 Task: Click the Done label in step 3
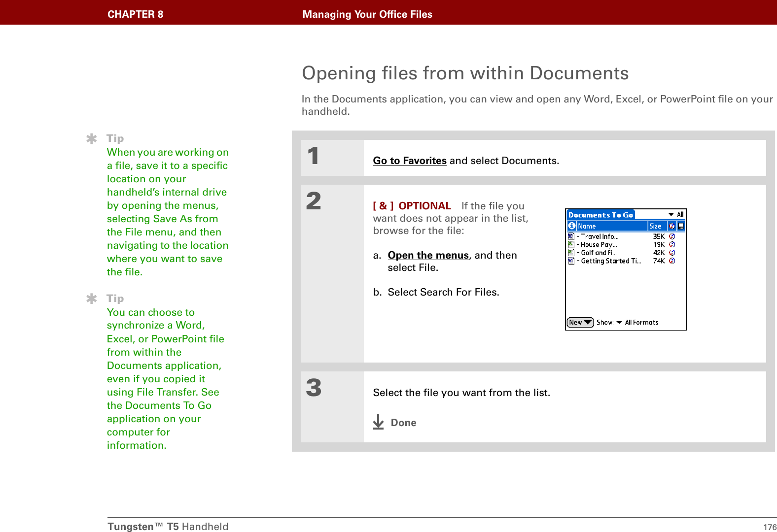click(x=403, y=423)
